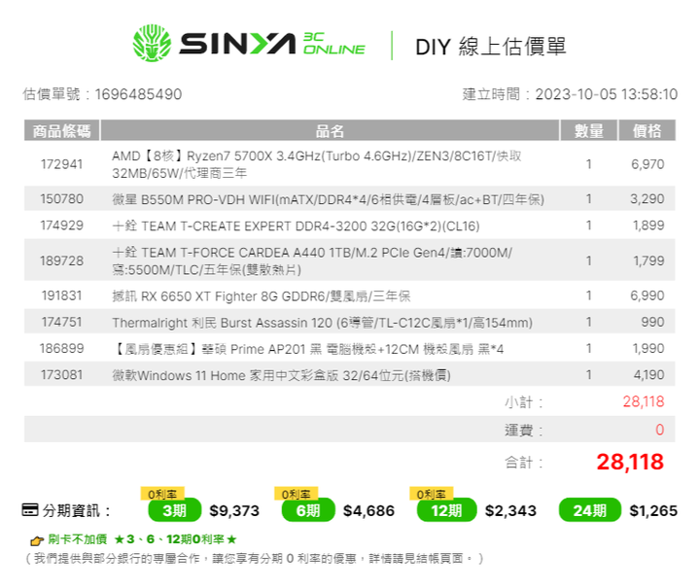The height and width of the screenshot is (588, 700).
Task: Click the SINYA dragon logo icon
Action: coord(152,44)
